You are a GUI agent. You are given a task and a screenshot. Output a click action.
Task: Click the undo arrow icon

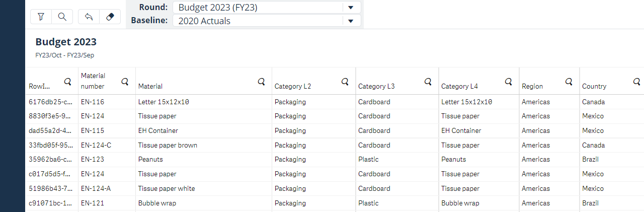[89, 17]
